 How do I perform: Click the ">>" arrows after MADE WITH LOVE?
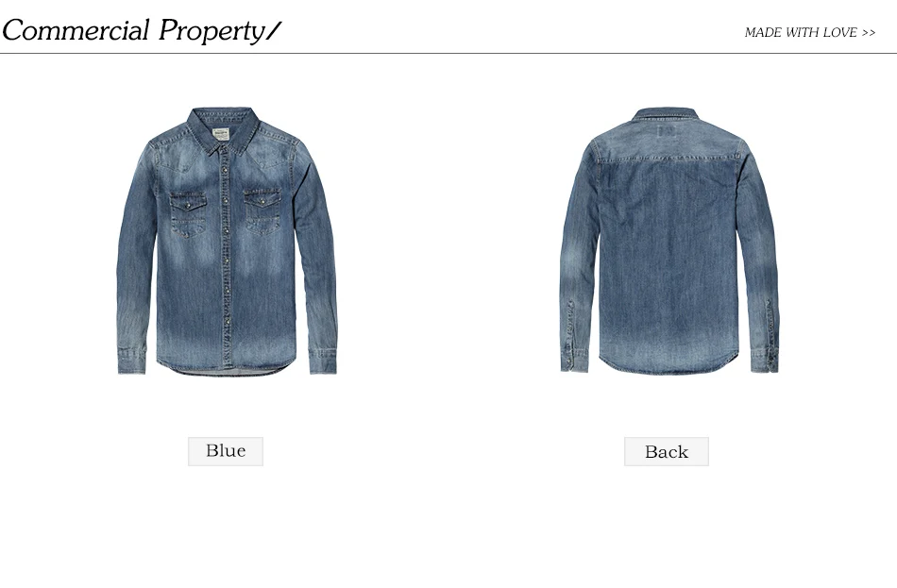[x=869, y=33]
